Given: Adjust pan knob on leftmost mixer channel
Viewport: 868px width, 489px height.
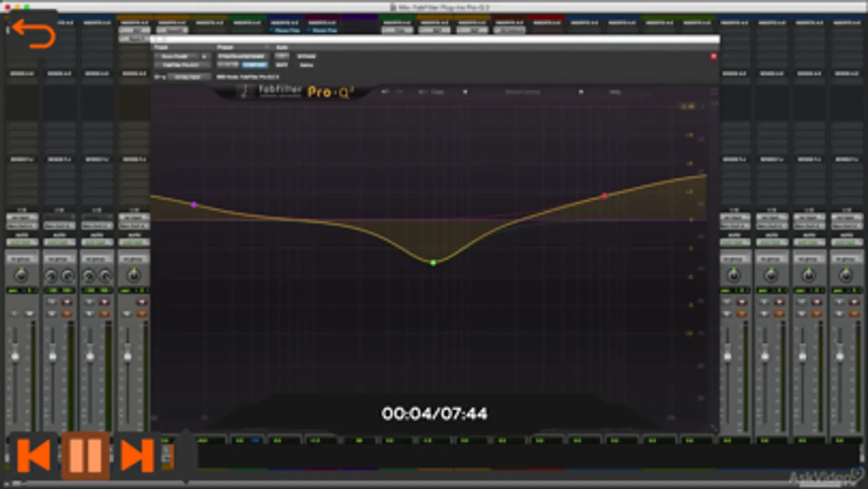Looking at the screenshot, I should [x=21, y=275].
